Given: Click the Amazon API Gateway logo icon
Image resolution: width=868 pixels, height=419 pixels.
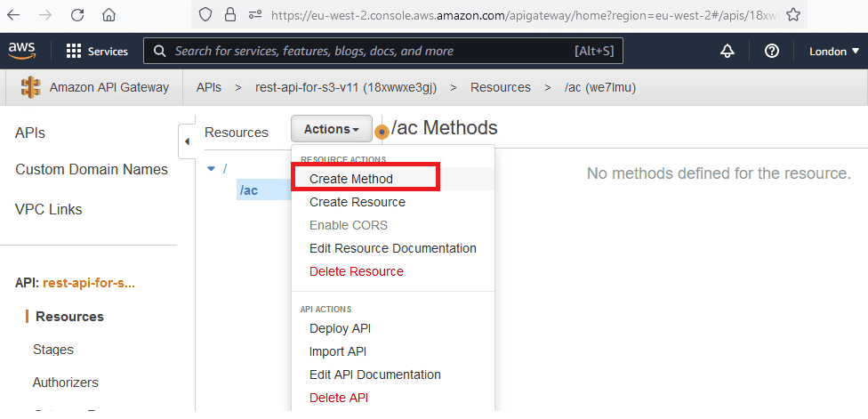Looking at the screenshot, I should tap(31, 87).
